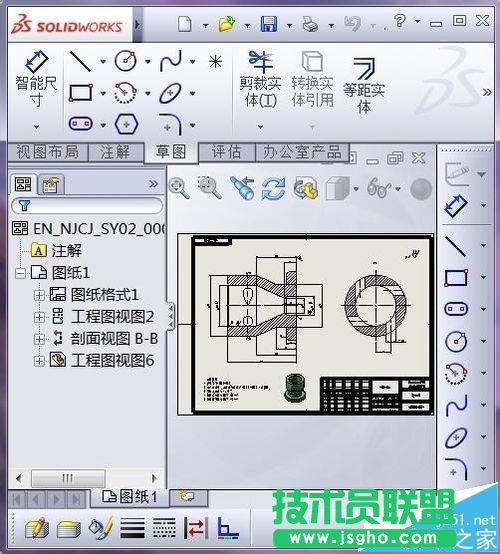Click the Open file folder icon
500x554 pixels.
[227, 24]
